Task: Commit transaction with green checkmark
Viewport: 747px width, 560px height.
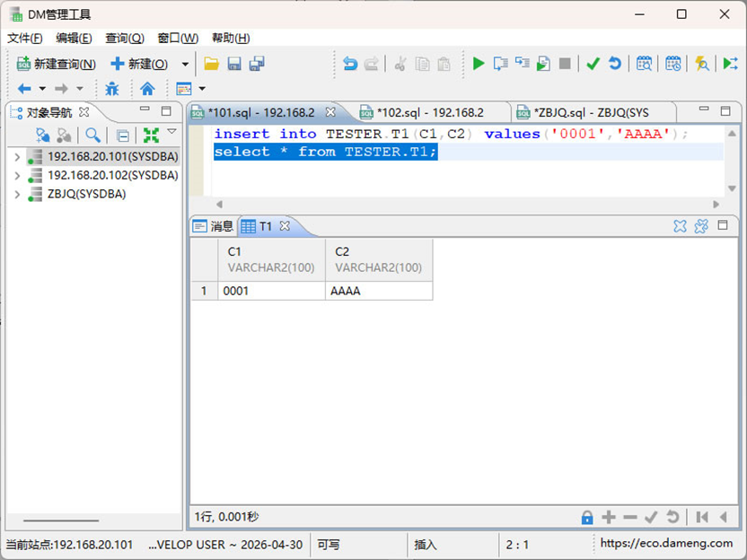Action: [593, 64]
